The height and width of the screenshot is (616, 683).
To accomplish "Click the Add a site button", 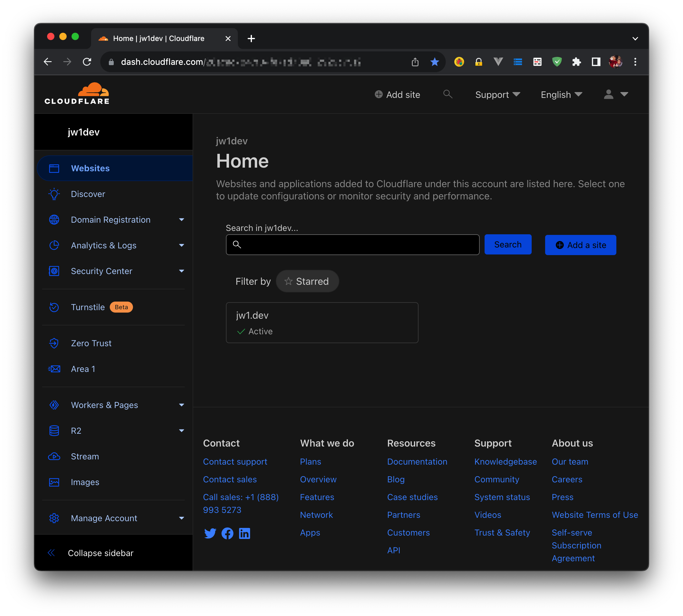I will 580,245.
